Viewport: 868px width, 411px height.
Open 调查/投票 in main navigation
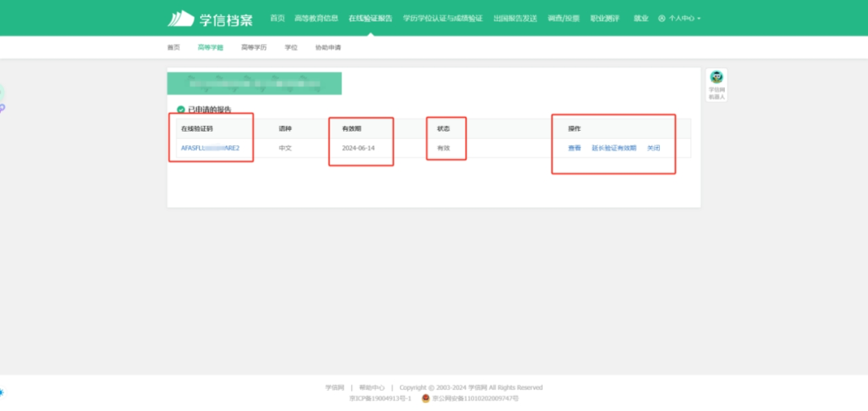pyautogui.click(x=563, y=18)
